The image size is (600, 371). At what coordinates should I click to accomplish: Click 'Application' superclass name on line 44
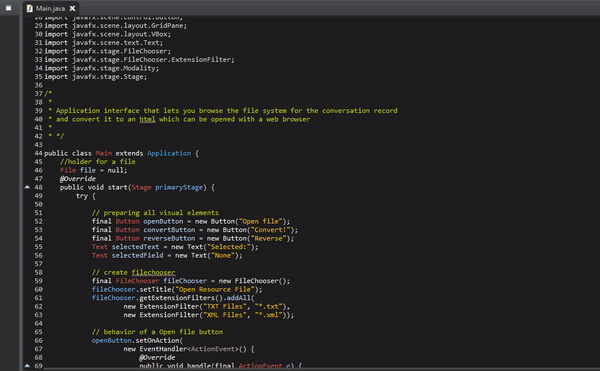pos(169,153)
